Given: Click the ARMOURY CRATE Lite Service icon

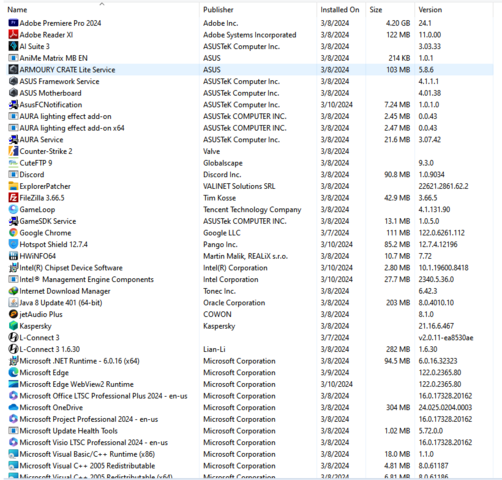Looking at the screenshot, I should point(13,70).
